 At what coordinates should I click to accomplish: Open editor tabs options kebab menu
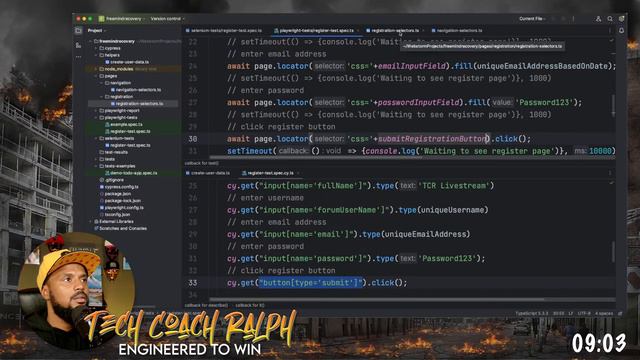tap(610, 31)
